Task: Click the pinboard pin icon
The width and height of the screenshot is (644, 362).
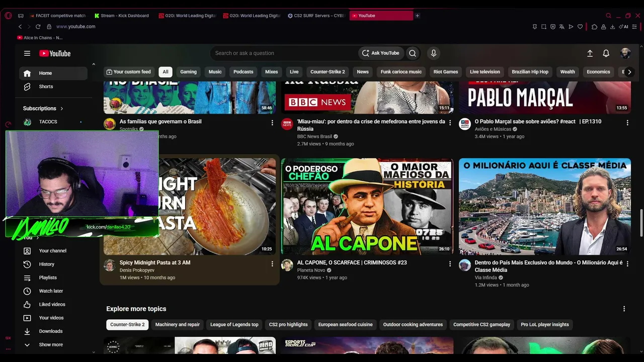Action: [x=534, y=27]
